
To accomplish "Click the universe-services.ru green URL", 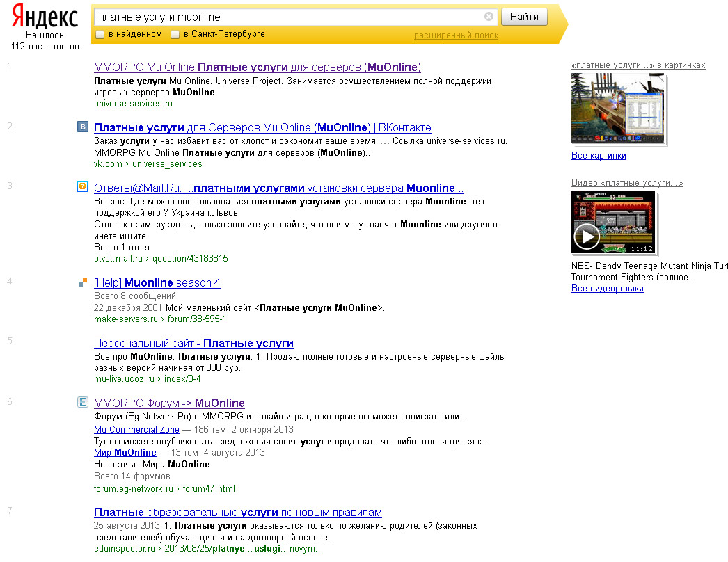I will point(133,104).
